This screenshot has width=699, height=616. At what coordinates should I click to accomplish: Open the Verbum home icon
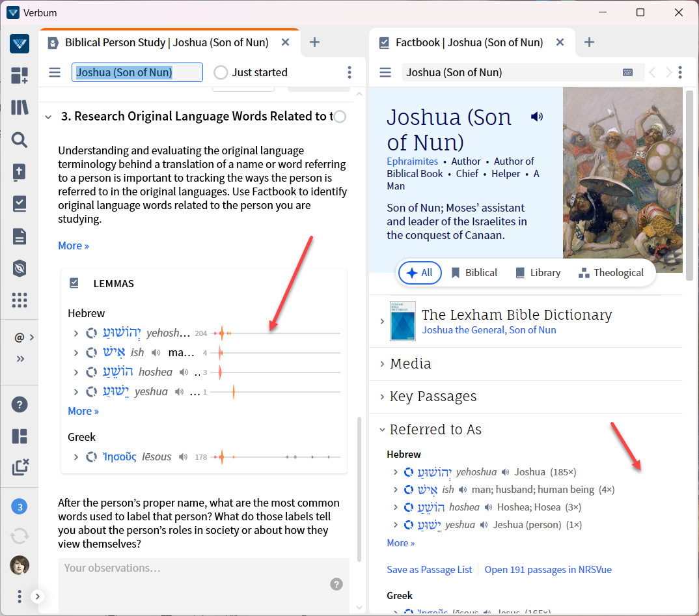pyautogui.click(x=20, y=43)
